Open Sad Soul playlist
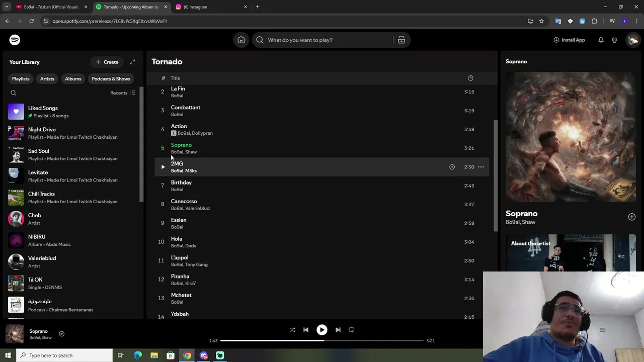Screen dimensions: 644x362 coord(73,154)
